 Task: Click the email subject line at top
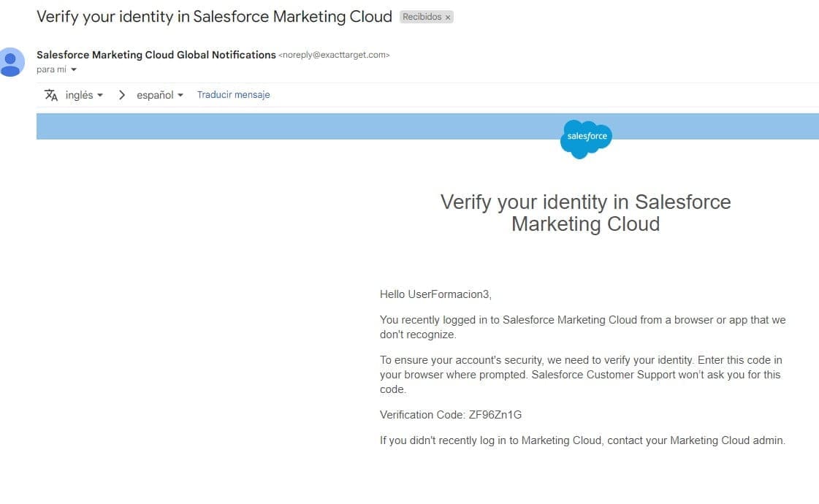click(214, 17)
